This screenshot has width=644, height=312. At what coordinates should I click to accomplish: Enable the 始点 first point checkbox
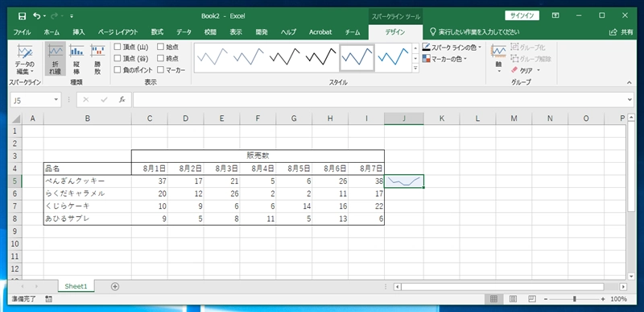click(160, 48)
